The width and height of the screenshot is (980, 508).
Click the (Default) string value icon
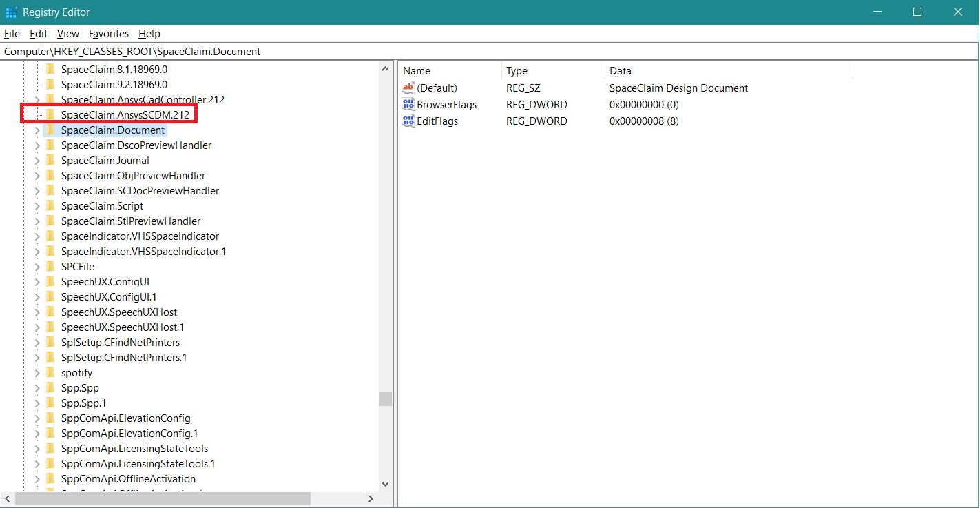click(408, 88)
